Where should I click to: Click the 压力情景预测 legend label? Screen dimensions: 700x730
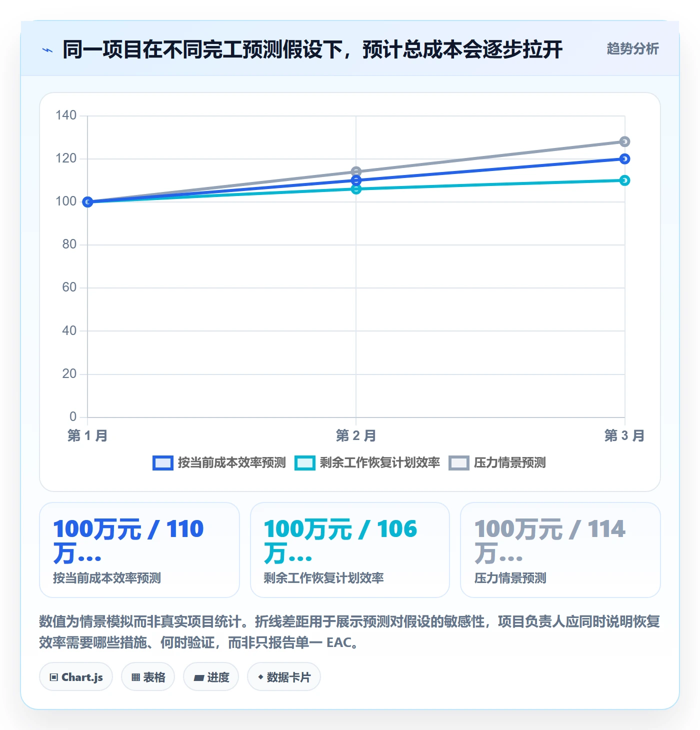[510, 463]
